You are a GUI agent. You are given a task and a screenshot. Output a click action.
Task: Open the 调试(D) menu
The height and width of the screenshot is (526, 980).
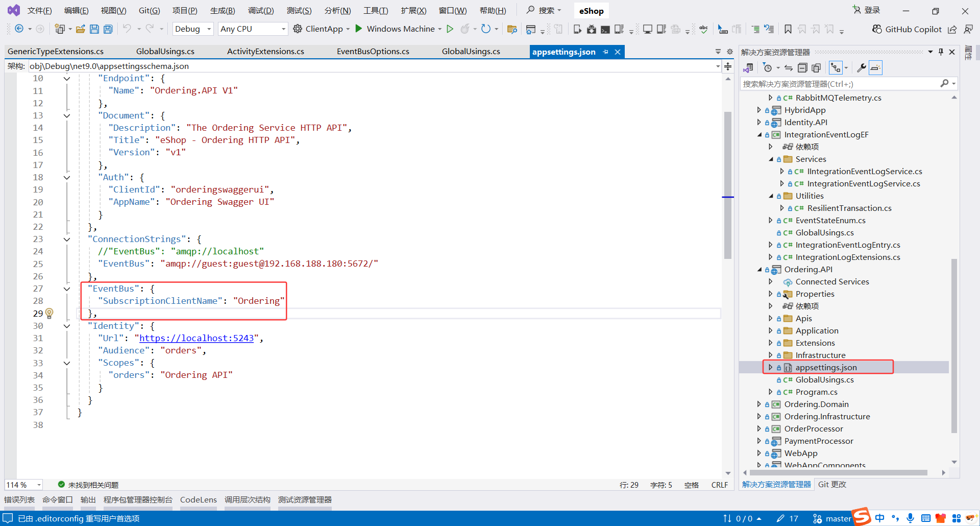[x=261, y=11]
